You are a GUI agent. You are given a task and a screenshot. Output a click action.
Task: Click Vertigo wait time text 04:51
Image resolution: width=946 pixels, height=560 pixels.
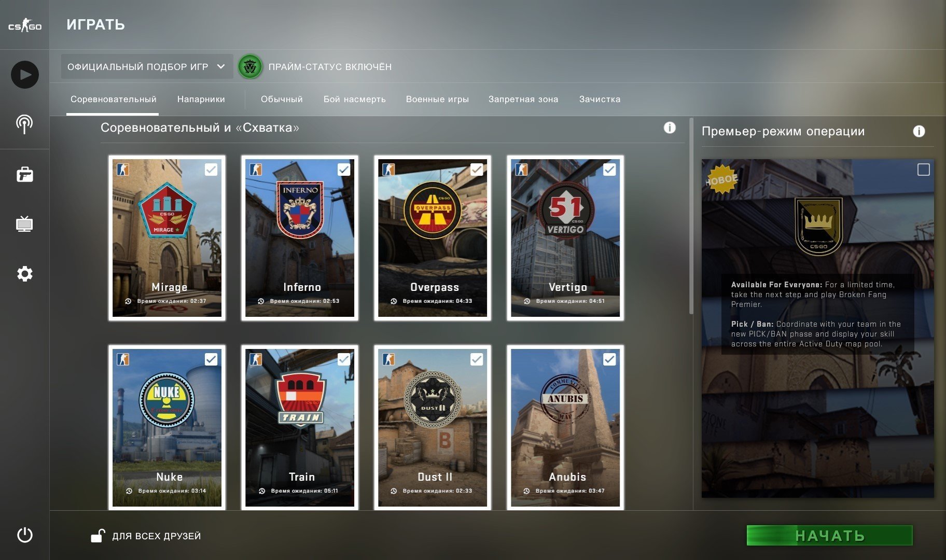click(571, 301)
